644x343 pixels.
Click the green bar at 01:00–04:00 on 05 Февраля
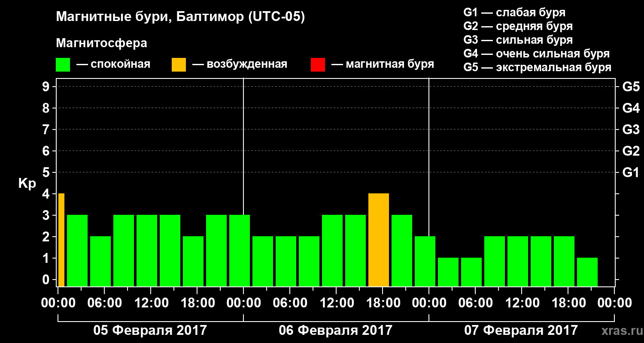click(x=77, y=250)
